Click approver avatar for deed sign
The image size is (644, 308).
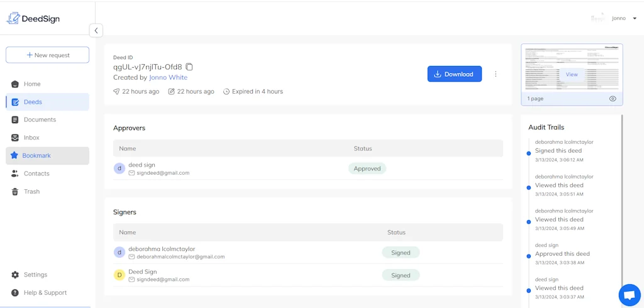[x=119, y=168]
